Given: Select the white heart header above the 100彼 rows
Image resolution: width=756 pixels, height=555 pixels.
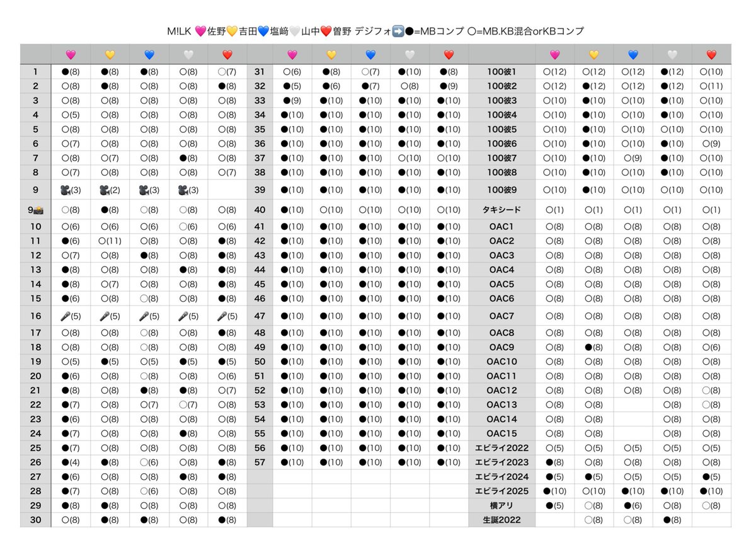Looking at the screenshot, I should 672,55.
